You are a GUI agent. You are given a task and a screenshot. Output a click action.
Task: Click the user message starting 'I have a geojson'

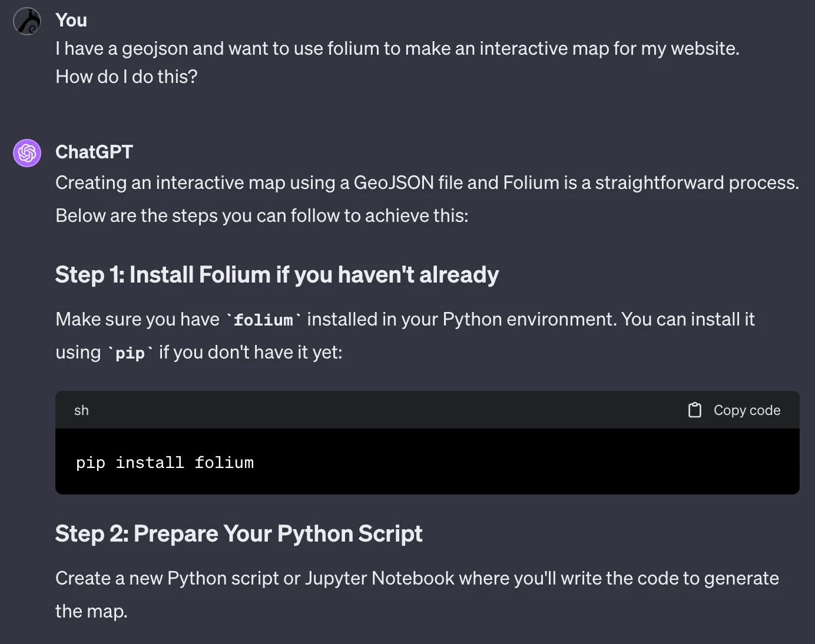pos(397,48)
